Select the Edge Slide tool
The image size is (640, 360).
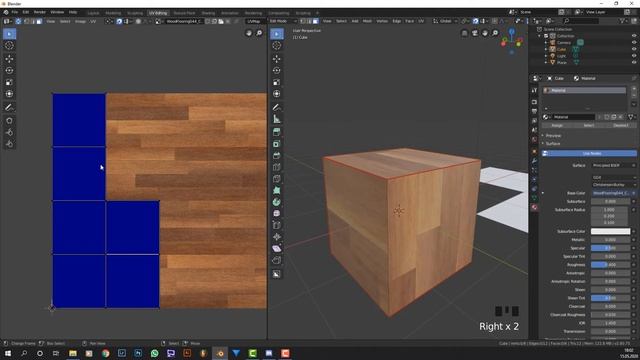(x=277, y=225)
